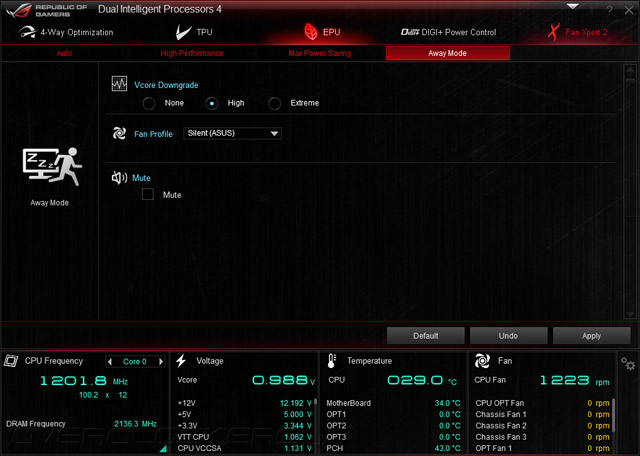This screenshot has width=640, height=456.
Task: Select the Away Mode sub-tab
Action: pos(448,53)
